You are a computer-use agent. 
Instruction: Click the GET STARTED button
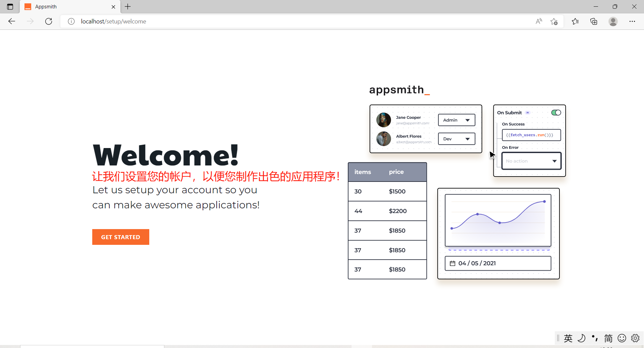pos(120,237)
